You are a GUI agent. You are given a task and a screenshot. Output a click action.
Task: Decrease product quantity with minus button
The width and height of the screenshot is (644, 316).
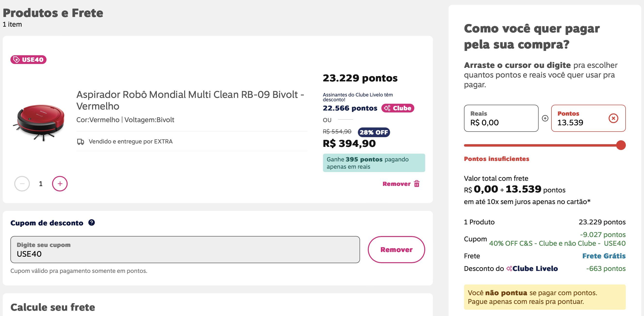(x=22, y=184)
